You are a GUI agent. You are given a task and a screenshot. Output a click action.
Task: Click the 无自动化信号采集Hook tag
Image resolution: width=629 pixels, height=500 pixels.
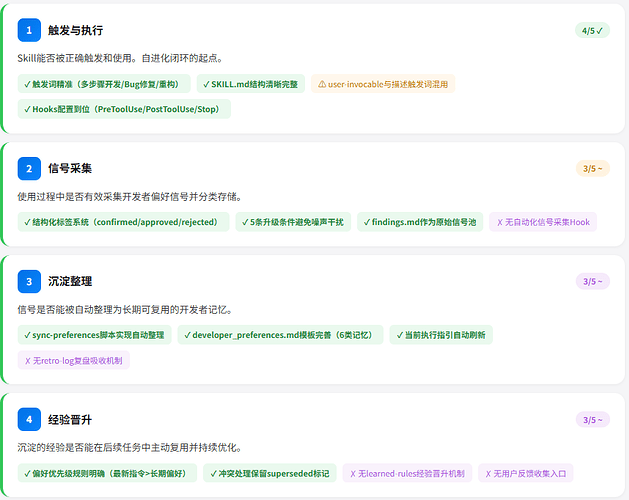(543, 222)
